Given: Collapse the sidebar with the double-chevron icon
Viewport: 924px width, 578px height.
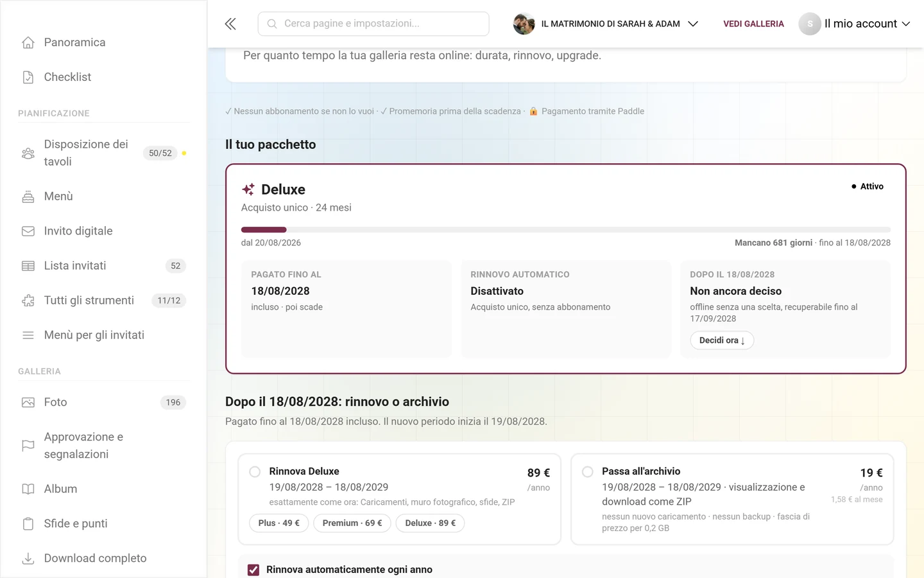Looking at the screenshot, I should click(x=230, y=24).
